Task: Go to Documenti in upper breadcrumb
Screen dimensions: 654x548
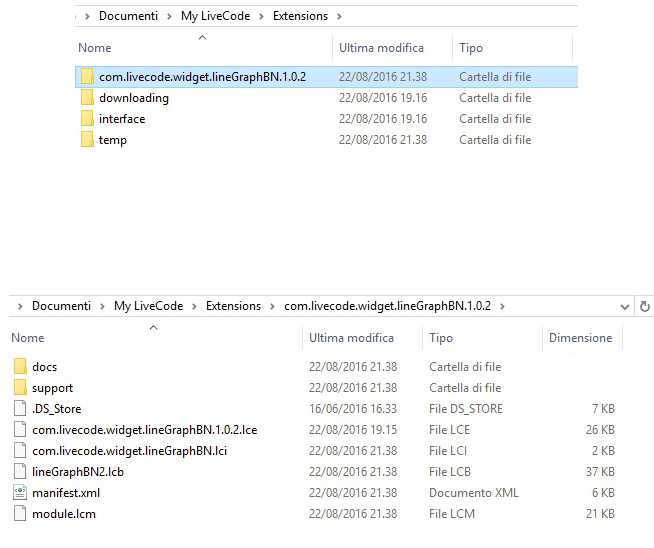Action: coord(128,16)
